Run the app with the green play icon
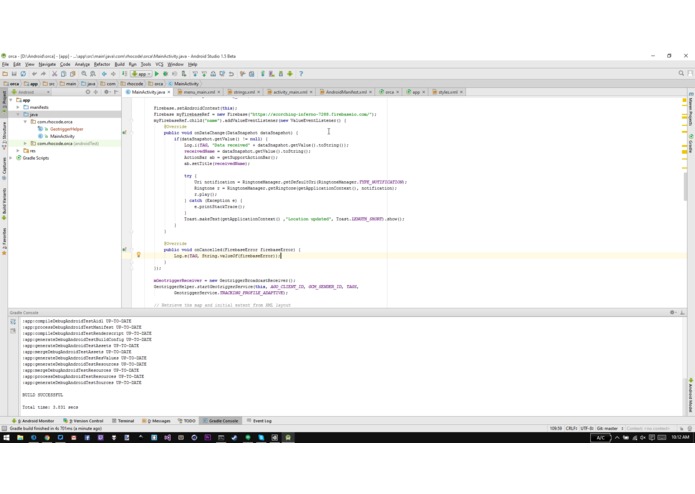The width and height of the screenshot is (695, 494). tap(156, 74)
